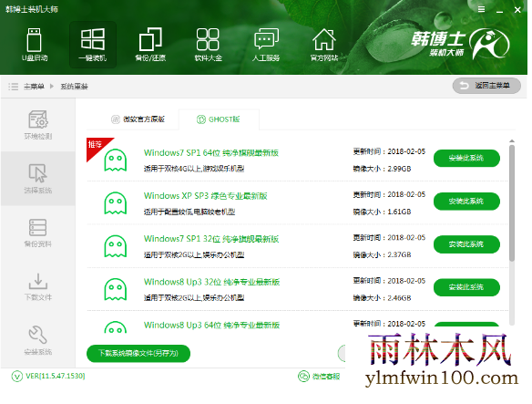The height and width of the screenshot is (404, 532).
Task: Click 适用于配置较低 description under Windows XP
Action: pos(189,212)
